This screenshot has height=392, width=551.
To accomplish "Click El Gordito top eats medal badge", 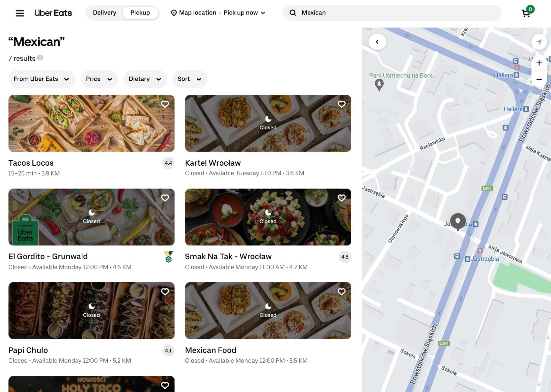I will coord(169,257).
